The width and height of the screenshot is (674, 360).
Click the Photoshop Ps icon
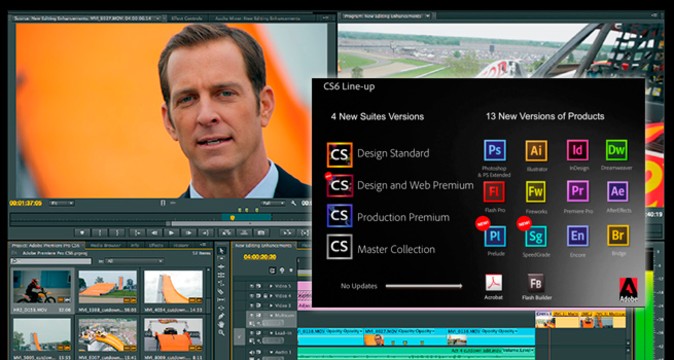click(494, 150)
